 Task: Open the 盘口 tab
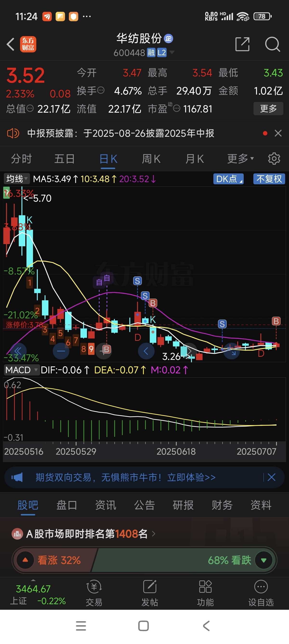(x=67, y=505)
